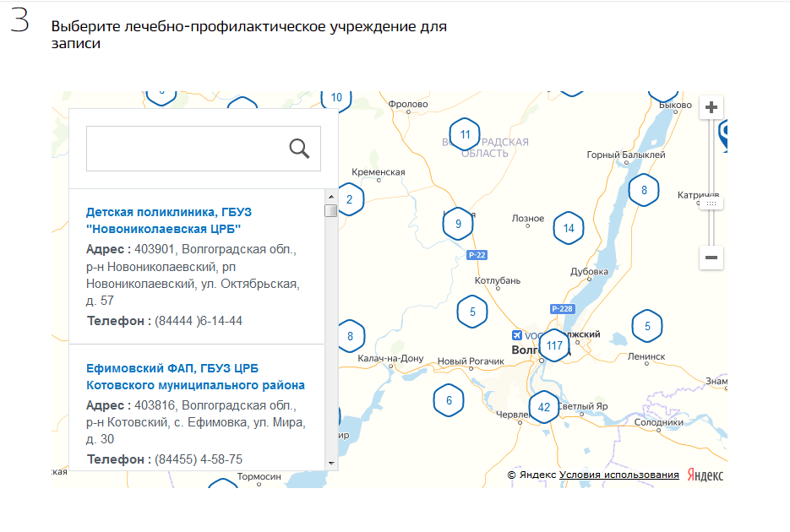Click the list scrollbar up arrow

click(331, 197)
